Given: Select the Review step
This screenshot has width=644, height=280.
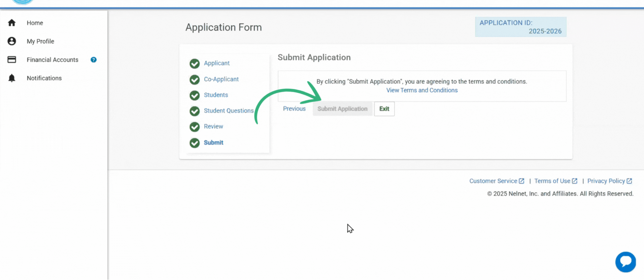Looking at the screenshot, I should (x=213, y=126).
